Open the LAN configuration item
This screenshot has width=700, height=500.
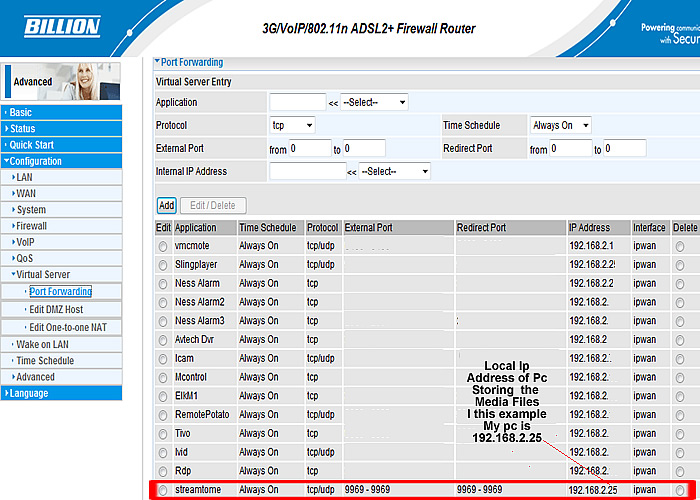[62, 177]
